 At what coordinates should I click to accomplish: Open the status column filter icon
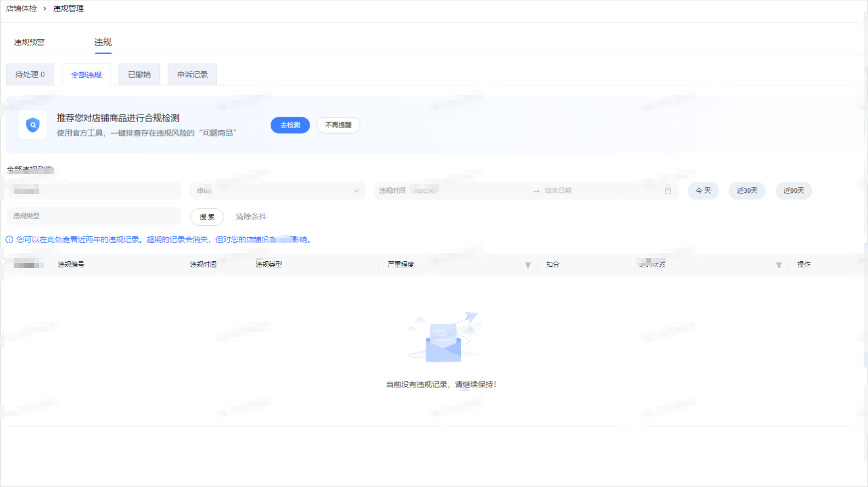[x=778, y=265]
